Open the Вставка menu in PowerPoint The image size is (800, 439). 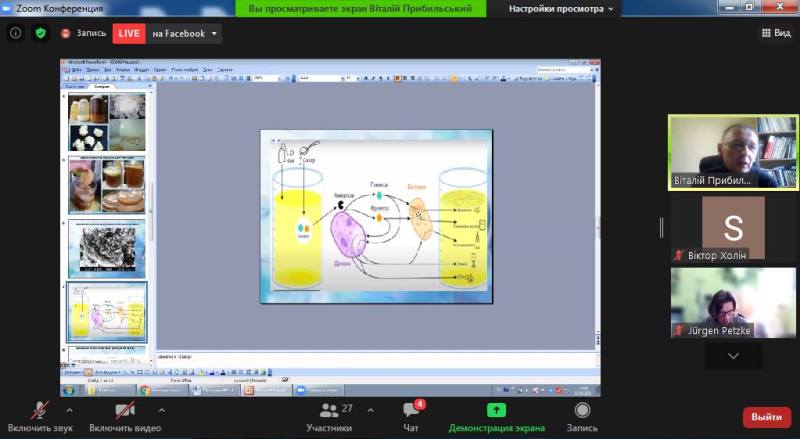pos(123,70)
